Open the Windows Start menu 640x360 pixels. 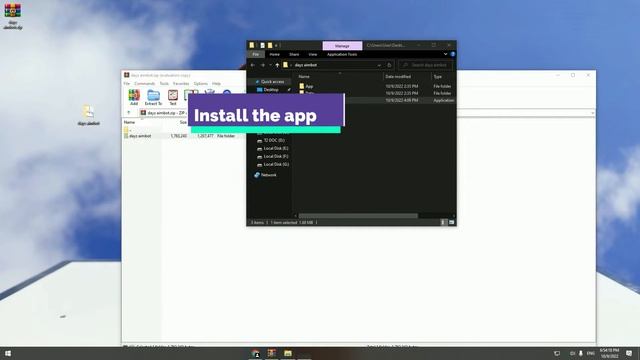click(8, 353)
